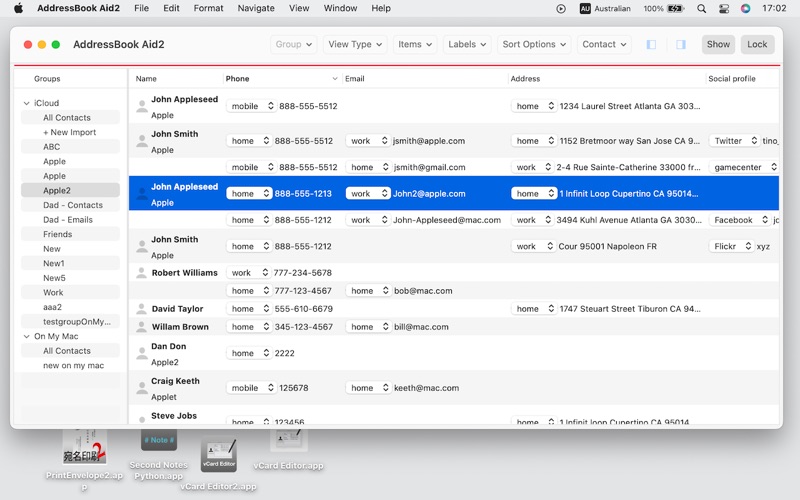Collapse the On My Mac tree
Screen dimensions: 800x500
point(27,337)
